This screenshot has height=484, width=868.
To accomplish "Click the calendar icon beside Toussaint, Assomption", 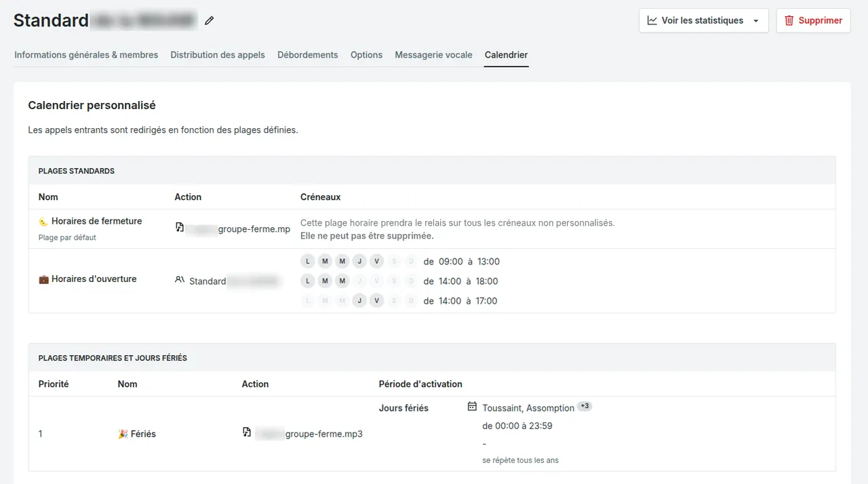I will click(x=473, y=407).
